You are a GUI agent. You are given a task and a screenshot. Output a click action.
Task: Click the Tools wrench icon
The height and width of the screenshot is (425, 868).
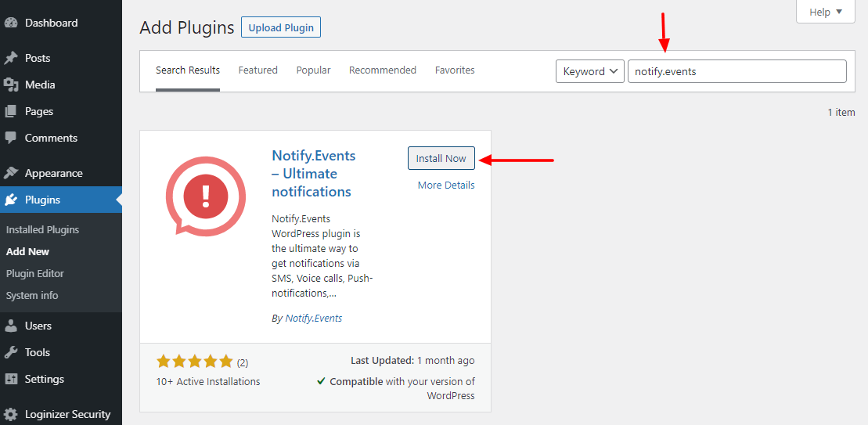click(10, 352)
